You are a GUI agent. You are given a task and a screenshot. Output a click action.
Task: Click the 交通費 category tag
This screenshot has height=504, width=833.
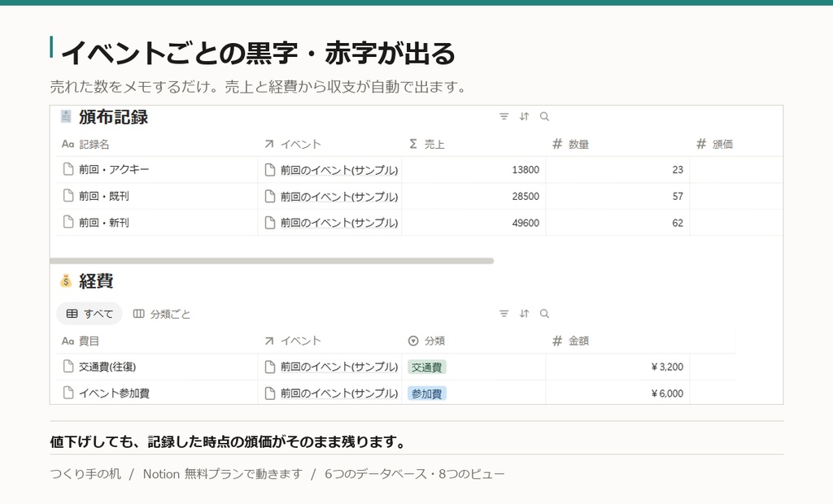point(426,367)
